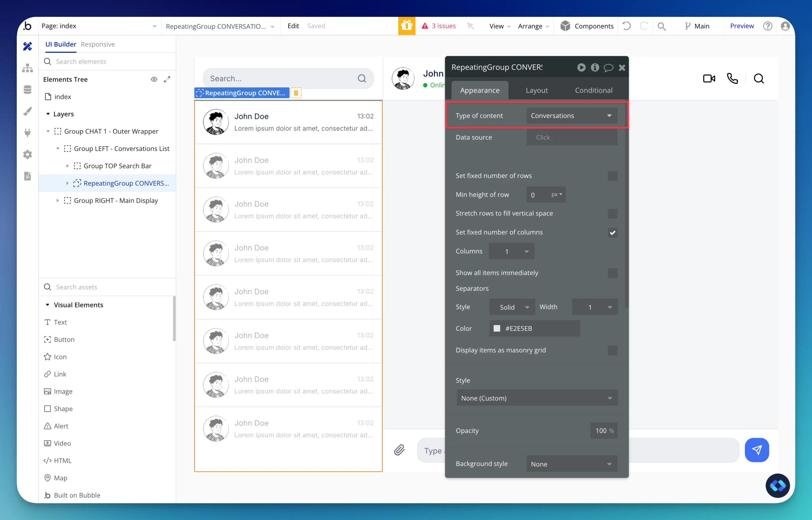Screen dimensions: 812x520
Task: Click the pointer inspect icon beside issues
Action: pos(470,26)
